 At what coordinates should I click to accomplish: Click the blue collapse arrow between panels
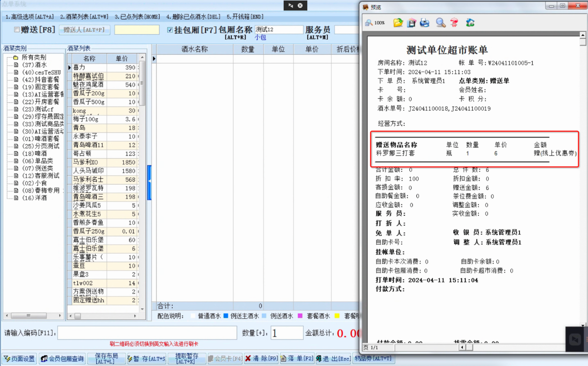pos(151,180)
